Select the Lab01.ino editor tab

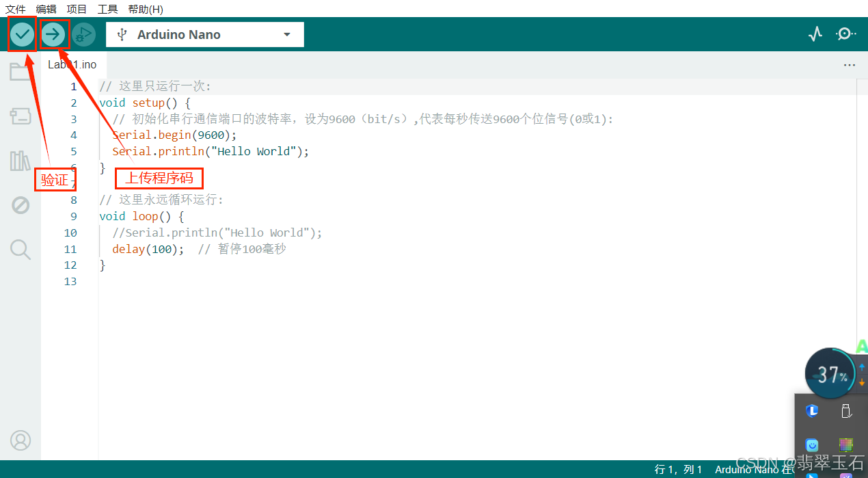pos(72,64)
